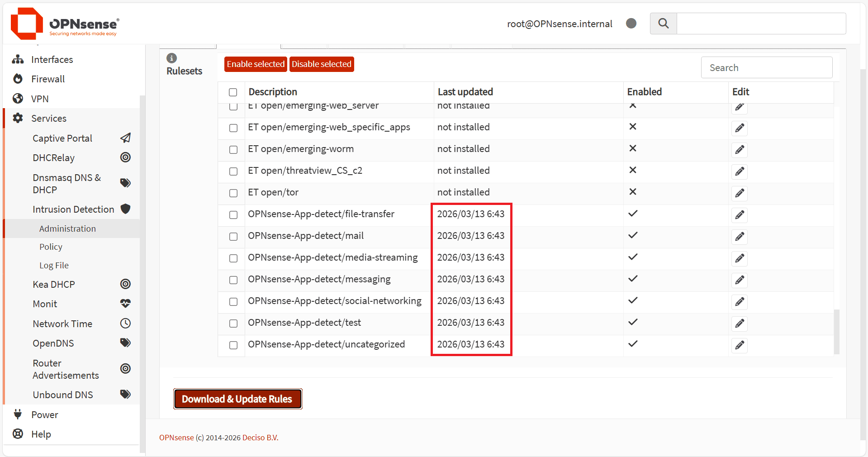868x457 pixels.
Task: Click the Rulesets info icon
Action: point(171,58)
